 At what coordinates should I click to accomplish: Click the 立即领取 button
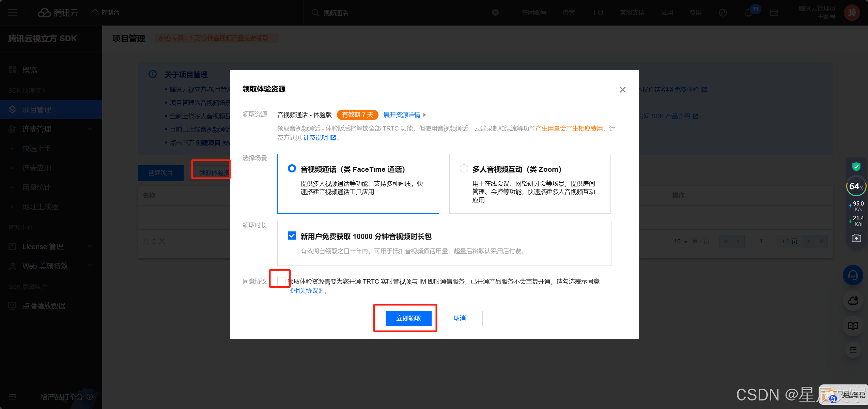(408, 318)
